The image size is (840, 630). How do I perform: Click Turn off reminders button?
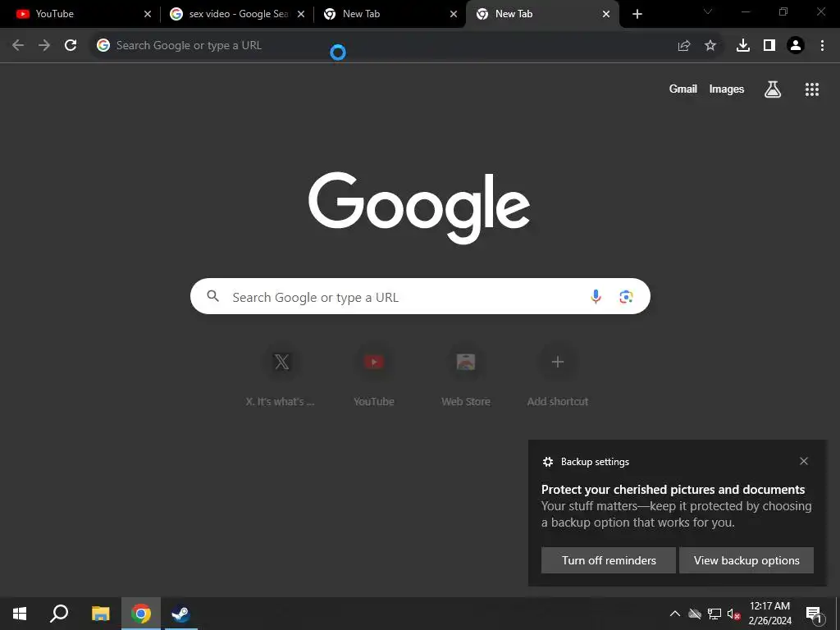[609, 560]
